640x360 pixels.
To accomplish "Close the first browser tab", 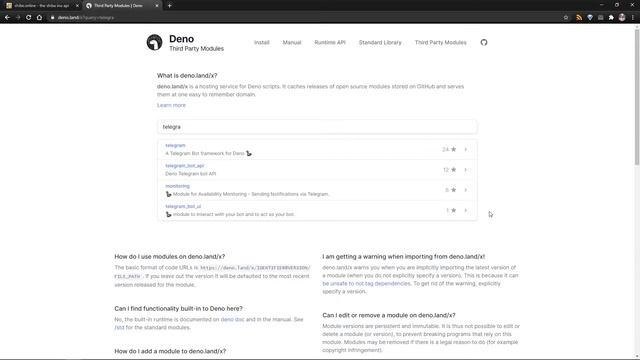I will click(77, 6).
